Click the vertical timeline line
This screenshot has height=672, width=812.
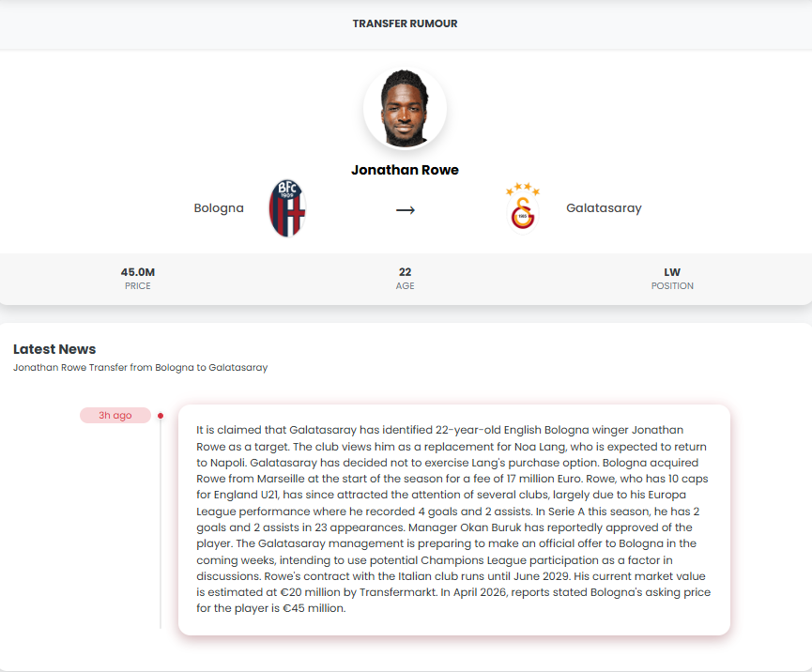coord(161,526)
